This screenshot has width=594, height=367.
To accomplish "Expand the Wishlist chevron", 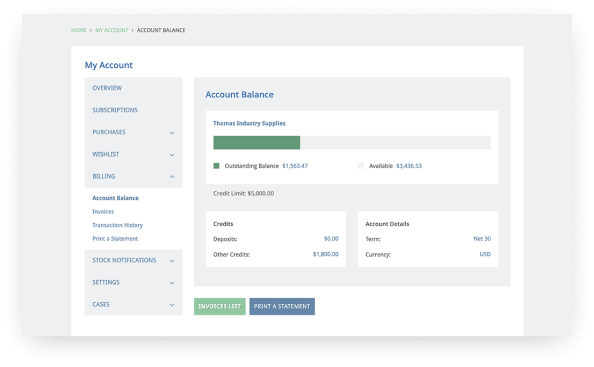I will [172, 155].
